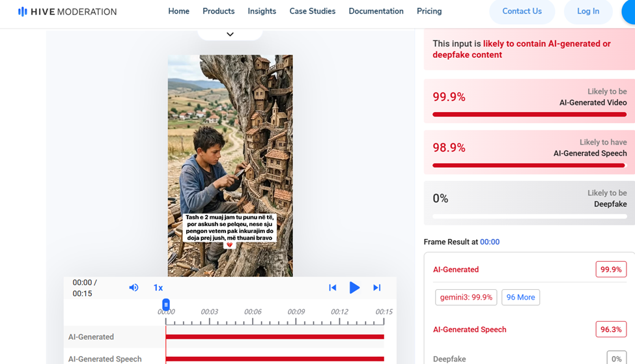Click the Log In button
Image resolution: width=635 pixels, height=364 pixels.
click(x=587, y=12)
